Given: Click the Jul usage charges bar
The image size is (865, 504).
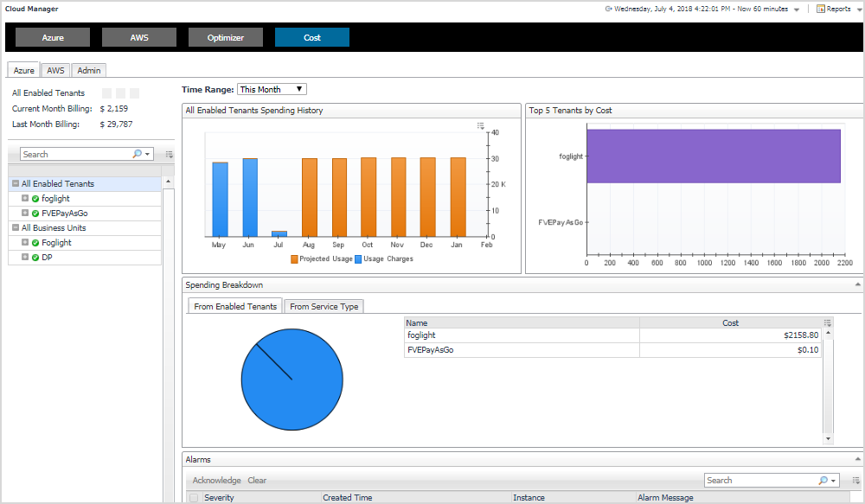Looking at the screenshot, I should pyautogui.click(x=279, y=233).
